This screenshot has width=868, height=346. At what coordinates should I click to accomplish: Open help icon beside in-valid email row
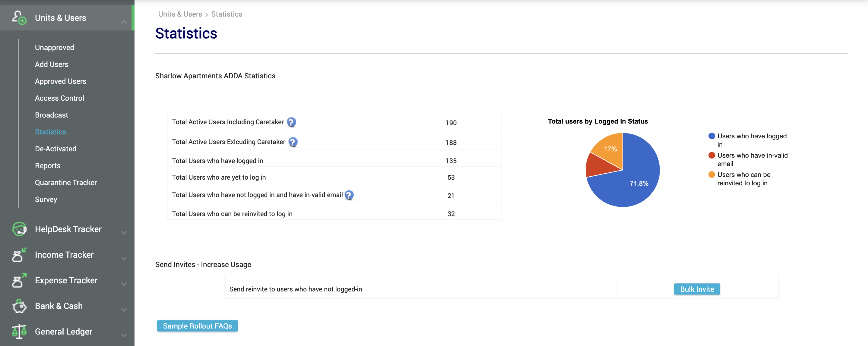[349, 195]
